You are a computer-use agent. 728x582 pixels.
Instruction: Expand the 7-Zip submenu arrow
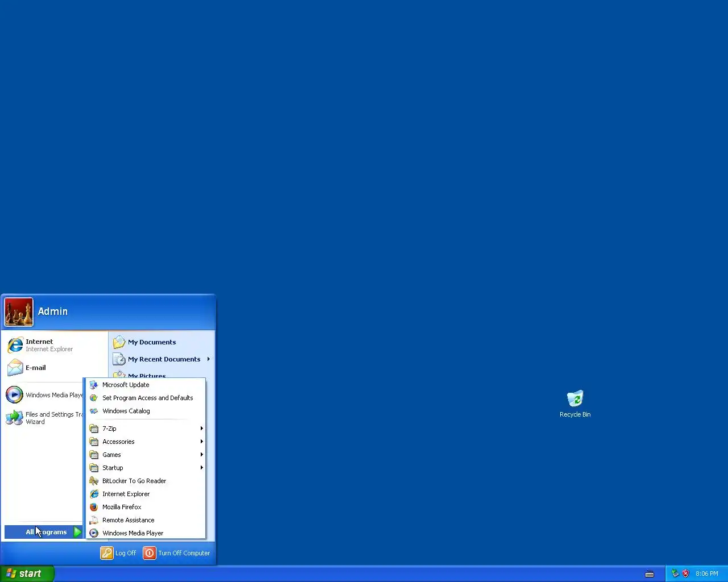coord(201,429)
